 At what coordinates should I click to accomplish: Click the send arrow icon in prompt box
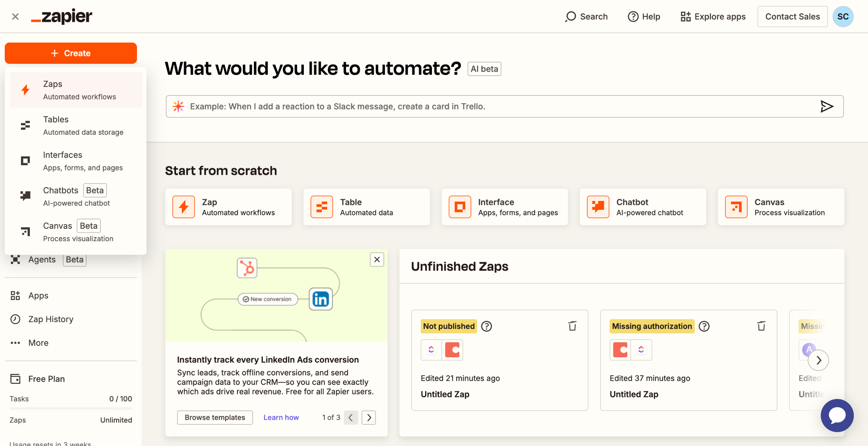pyautogui.click(x=826, y=107)
